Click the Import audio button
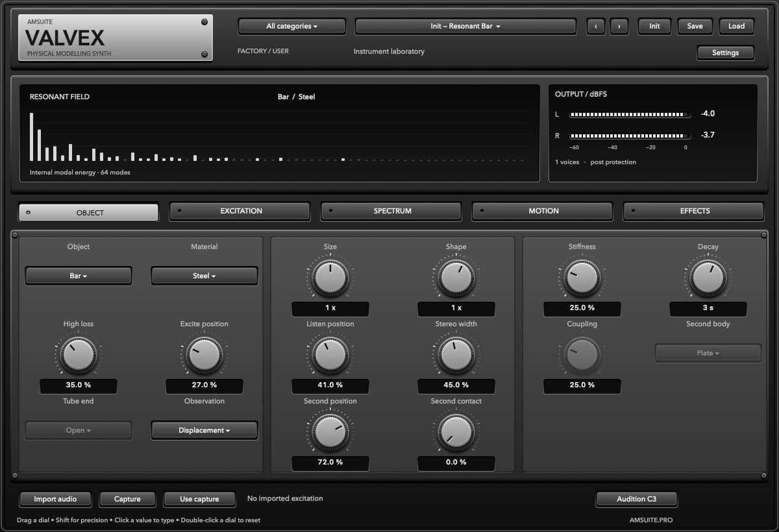 coord(55,499)
